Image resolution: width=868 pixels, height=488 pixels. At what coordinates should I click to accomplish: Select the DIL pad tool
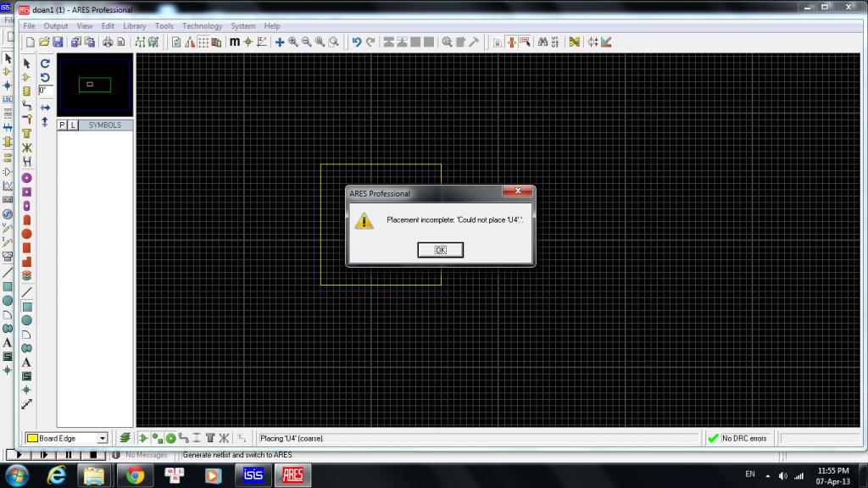click(x=26, y=206)
